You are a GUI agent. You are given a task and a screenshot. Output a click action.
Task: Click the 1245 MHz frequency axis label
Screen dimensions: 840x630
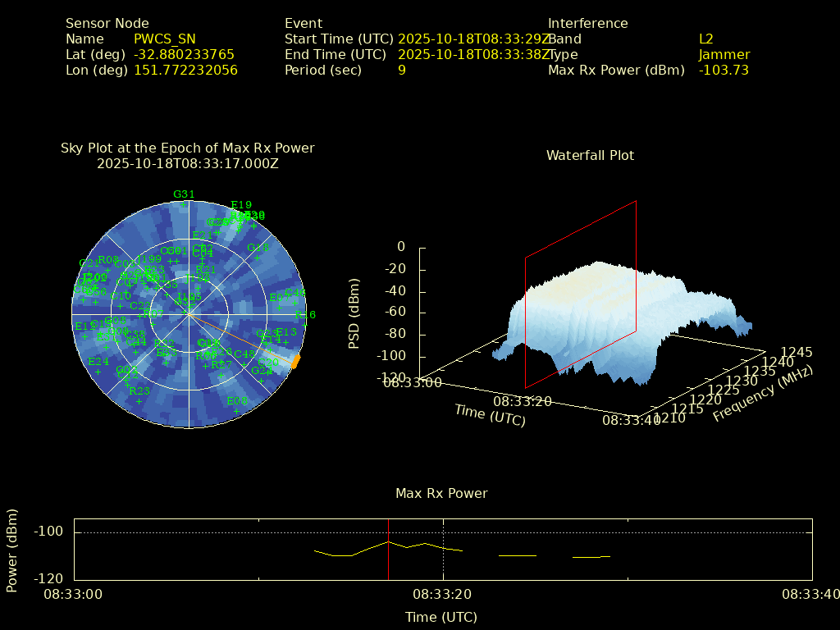[797, 352]
